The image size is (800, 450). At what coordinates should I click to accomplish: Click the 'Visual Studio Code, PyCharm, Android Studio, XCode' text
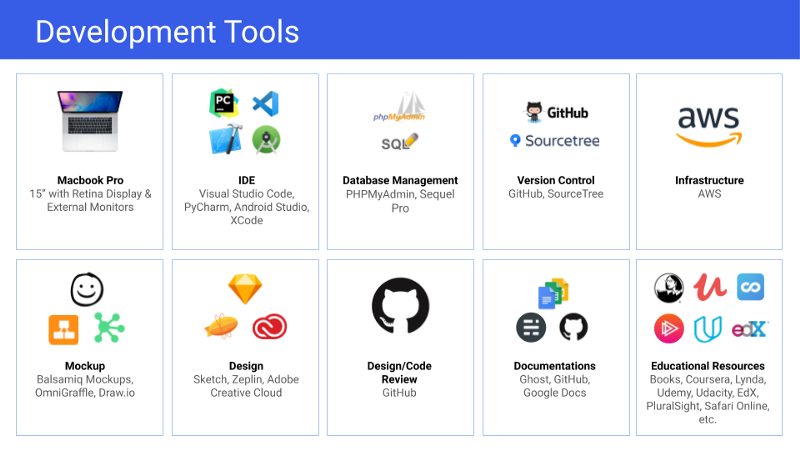(x=246, y=207)
